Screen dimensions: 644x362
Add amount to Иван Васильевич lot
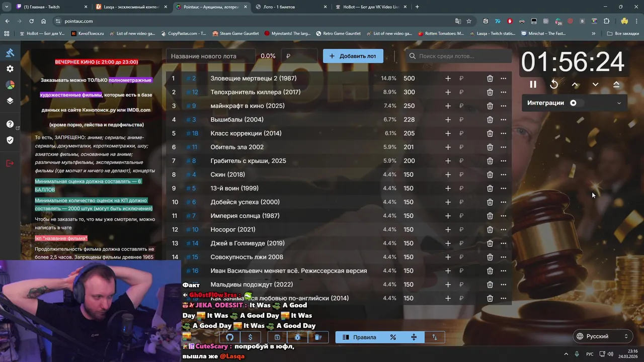(448, 270)
